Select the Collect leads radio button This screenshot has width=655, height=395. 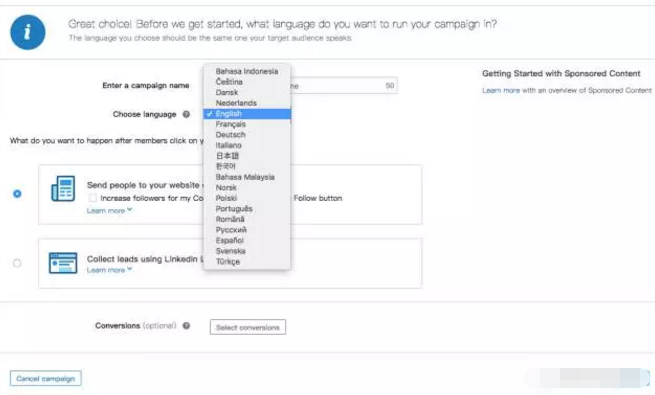click(17, 263)
